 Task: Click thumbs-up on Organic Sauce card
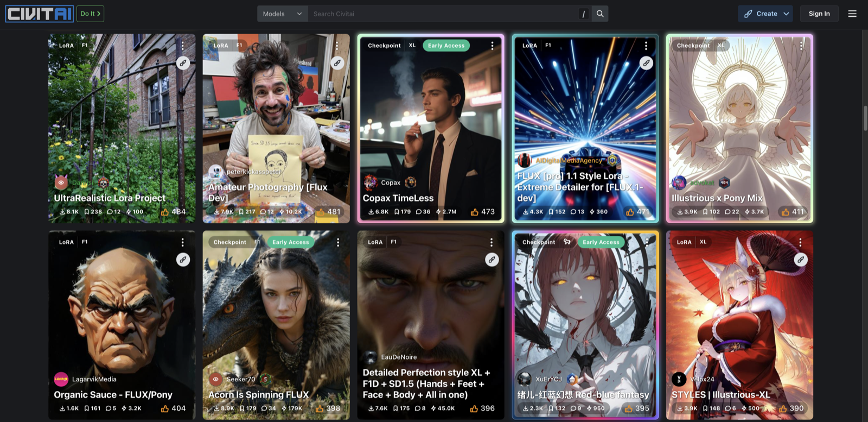(x=165, y=408)
